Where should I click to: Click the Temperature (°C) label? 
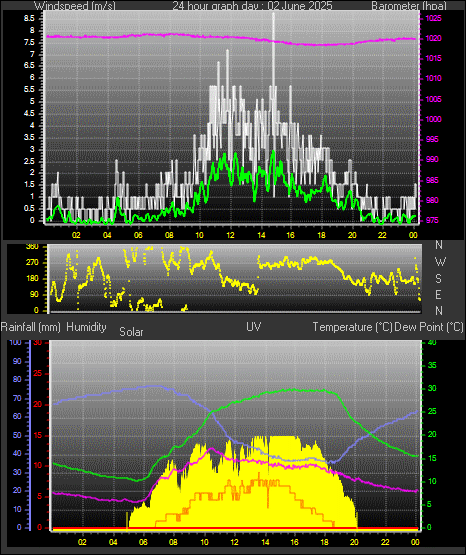(x=352, y=327)
